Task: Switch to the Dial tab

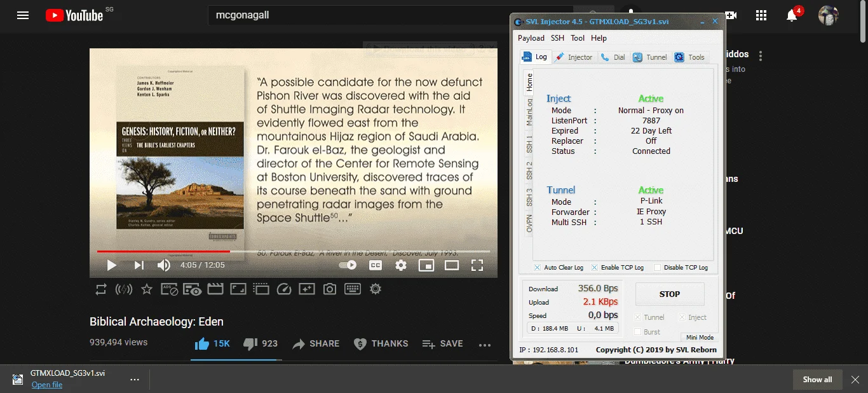Action: (x=613, y=57)
